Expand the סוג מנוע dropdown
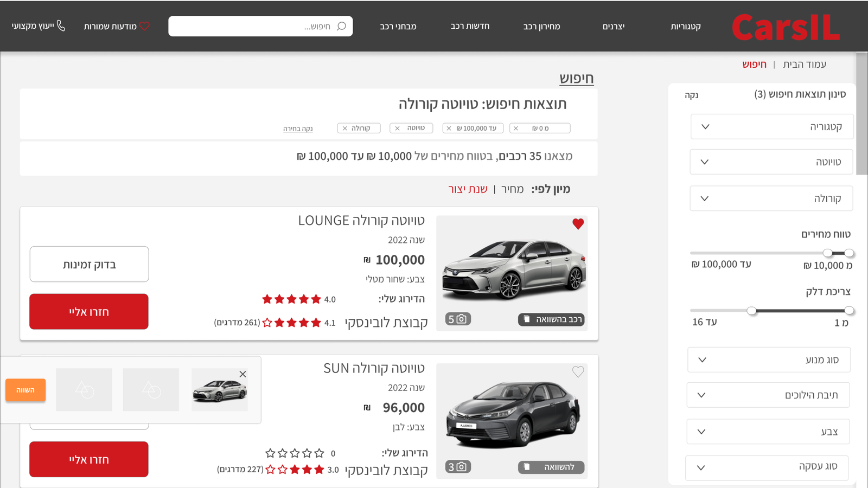The image size is (868, 488). pyautogui.click(x=769, y=359)
